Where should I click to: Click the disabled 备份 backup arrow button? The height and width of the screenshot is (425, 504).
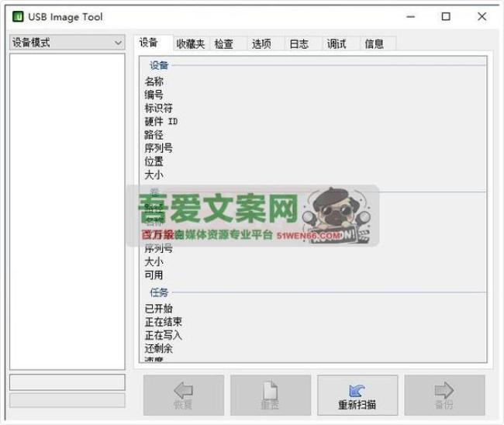click(444, 395)
